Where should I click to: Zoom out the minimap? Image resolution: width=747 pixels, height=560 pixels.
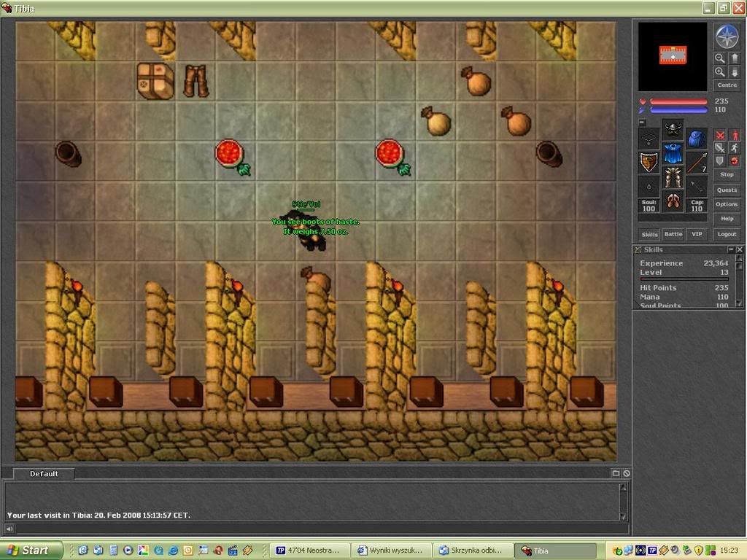coord(719,58)
